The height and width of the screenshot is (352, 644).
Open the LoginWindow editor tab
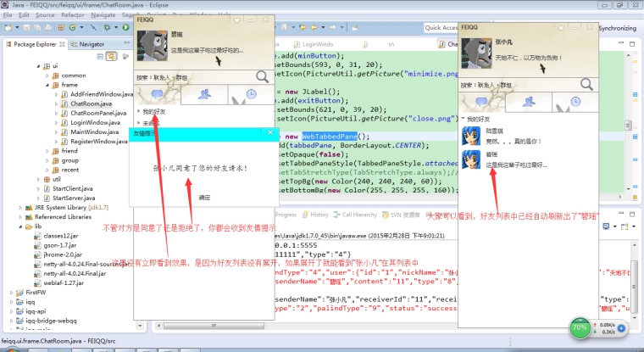point(313,44)
